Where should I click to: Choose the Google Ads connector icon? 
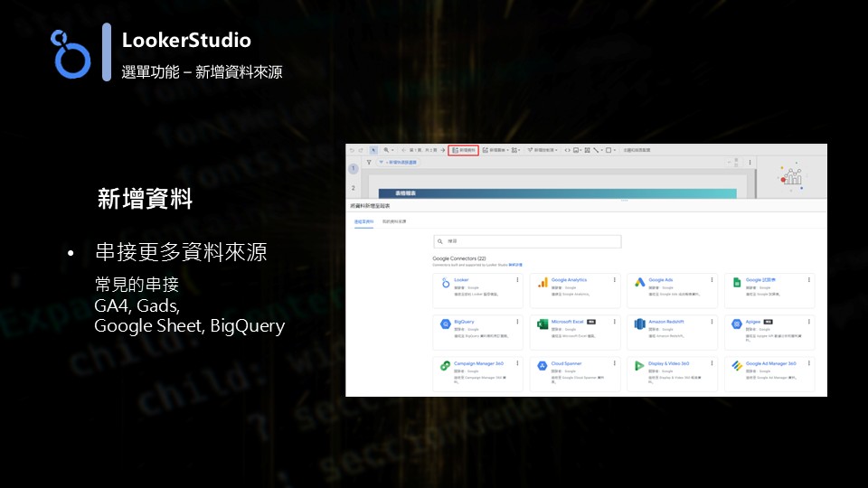coord(640,283)
